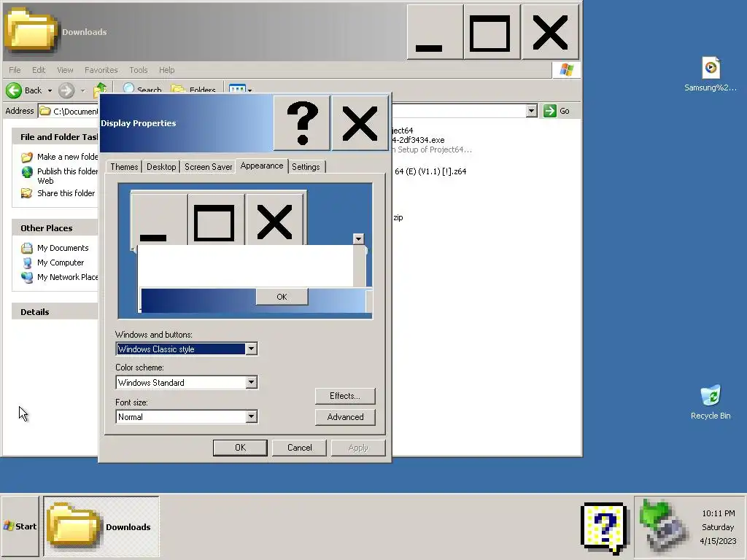Expand the Address bar dropdown arrow
This screenshot has width=747, height=560.
tap(531, 111)
